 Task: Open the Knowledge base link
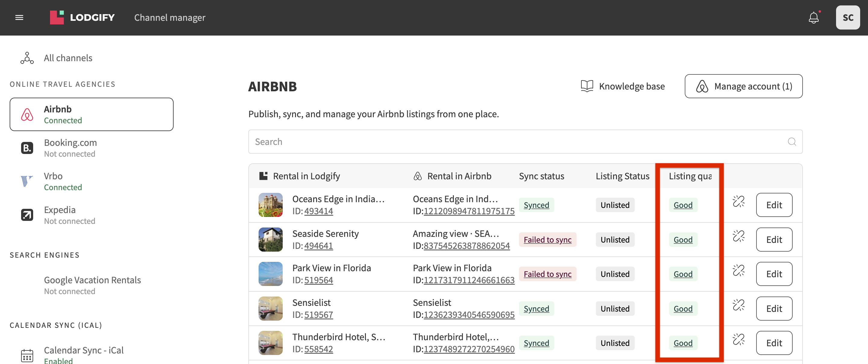click(622, 86)
